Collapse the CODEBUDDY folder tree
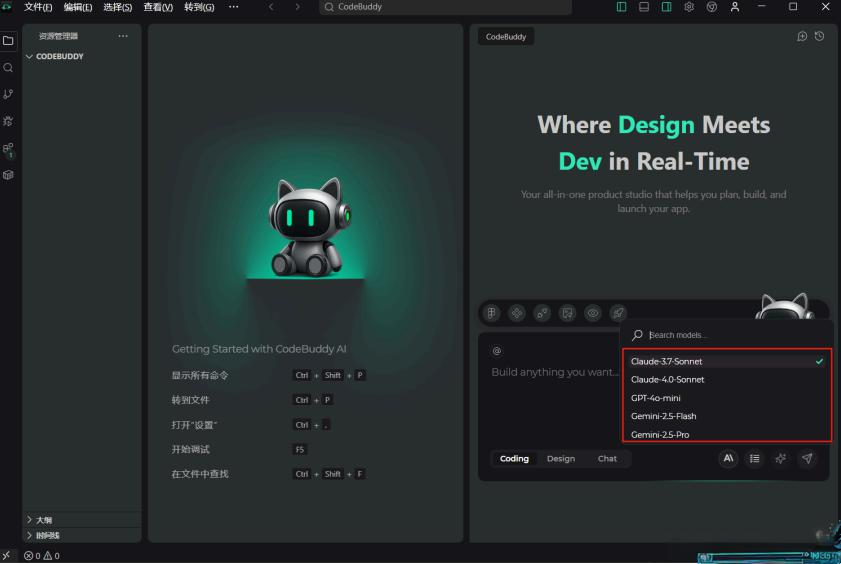The image size is (841, 564). pos(30,57)
